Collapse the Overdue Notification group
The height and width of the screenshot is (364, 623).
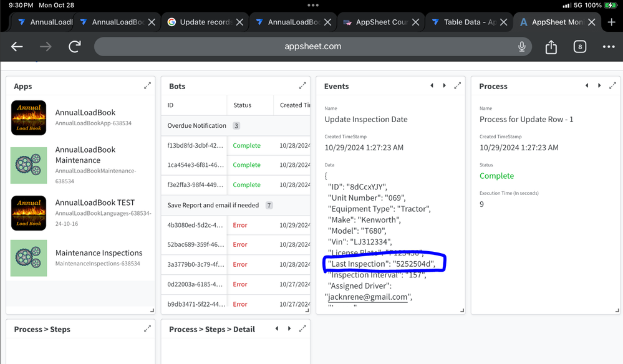pyautogui.click(x=236, y=125)
